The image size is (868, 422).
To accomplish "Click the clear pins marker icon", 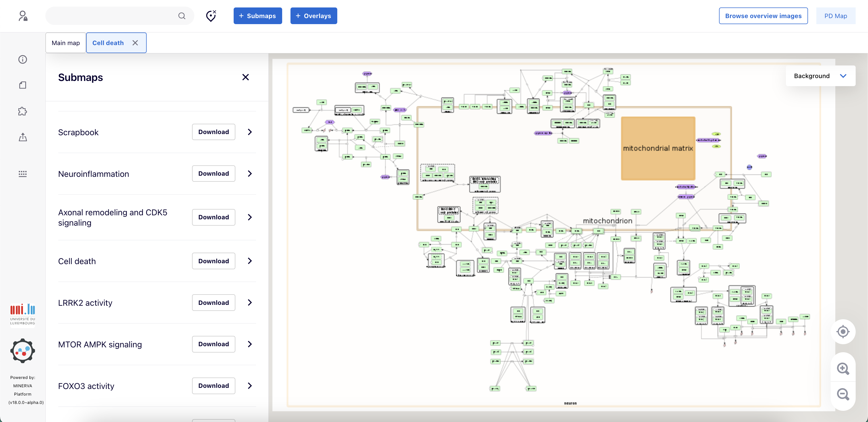I will [211, 16].
